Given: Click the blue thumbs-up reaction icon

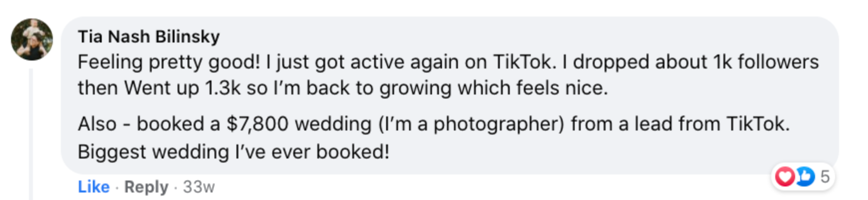Looking at the screenshot, I should [804, 176].
